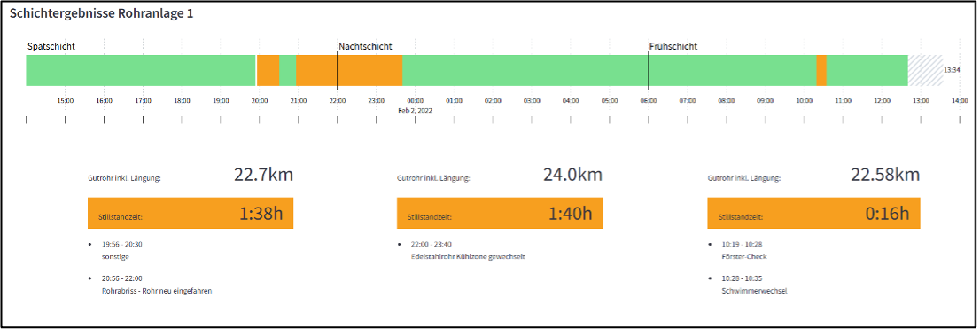
Task: Click the 24.0km Gutrohr value
Action: coord(573,175)
